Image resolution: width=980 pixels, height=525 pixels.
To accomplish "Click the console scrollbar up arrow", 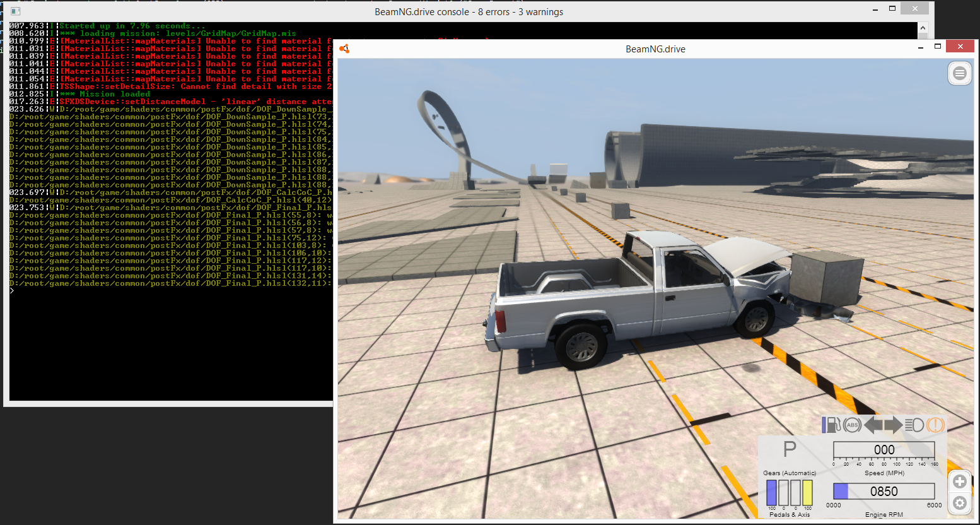I will pos(923,28).
